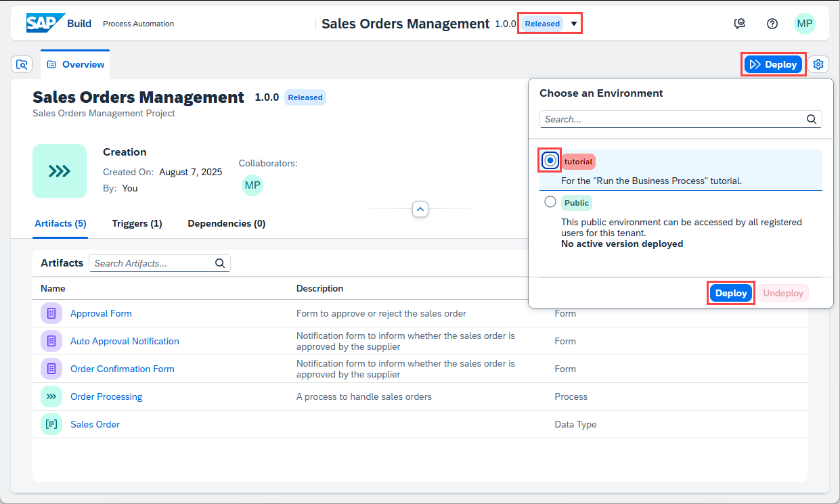Click the Approval Form icon
Viewport: 840px width, 504px height.
[51, 313]
